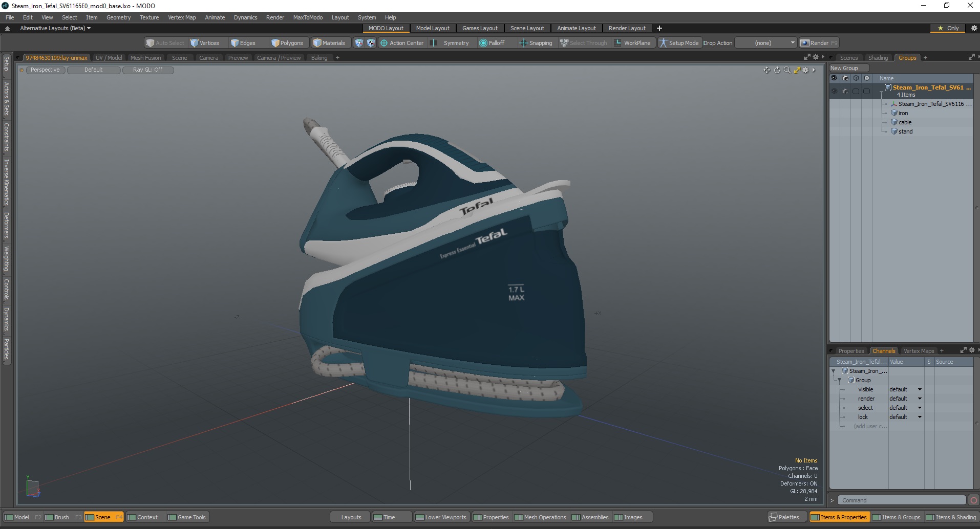
Task: Click the home arrow icon left of Alternative Layouts
Action: pyautogui.click(x=7, y=28)
